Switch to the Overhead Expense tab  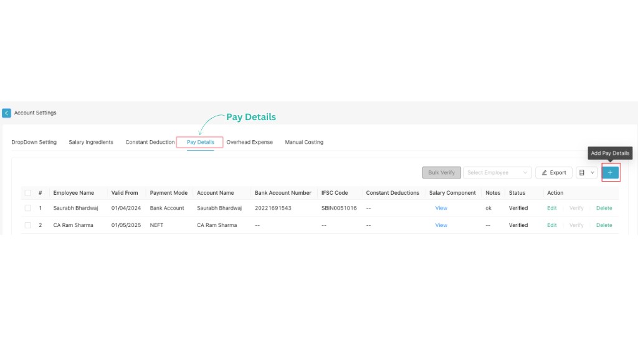click(x=249, y=142)
